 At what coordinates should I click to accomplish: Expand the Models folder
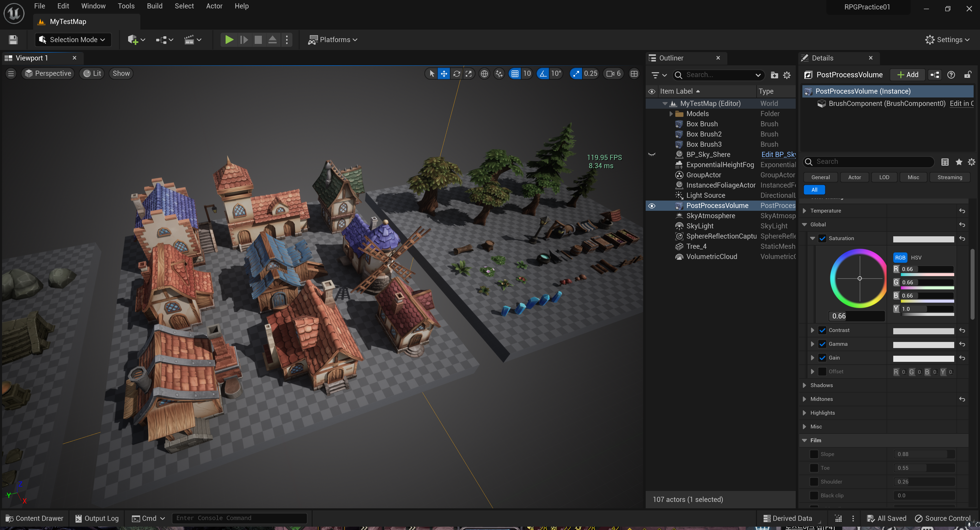[x=671, y=114]
